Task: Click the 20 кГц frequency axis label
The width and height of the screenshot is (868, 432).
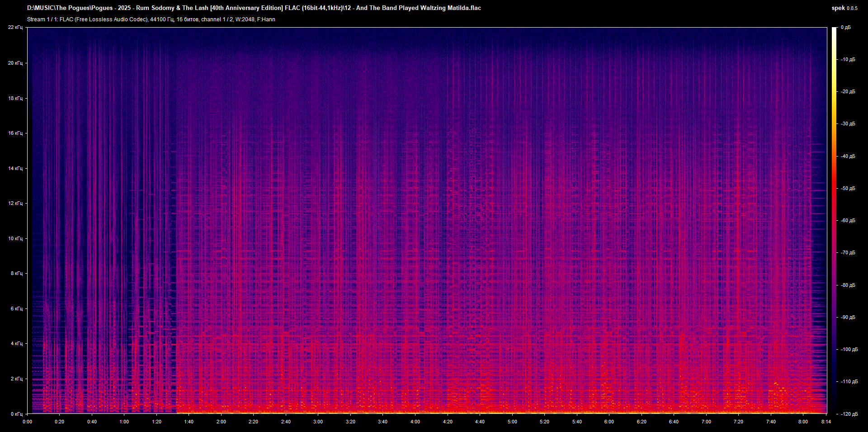Action: tap(15, 63)
